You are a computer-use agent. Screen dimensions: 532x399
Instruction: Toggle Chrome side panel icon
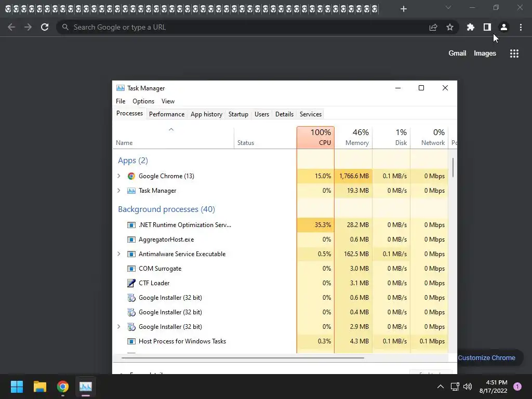487,27
